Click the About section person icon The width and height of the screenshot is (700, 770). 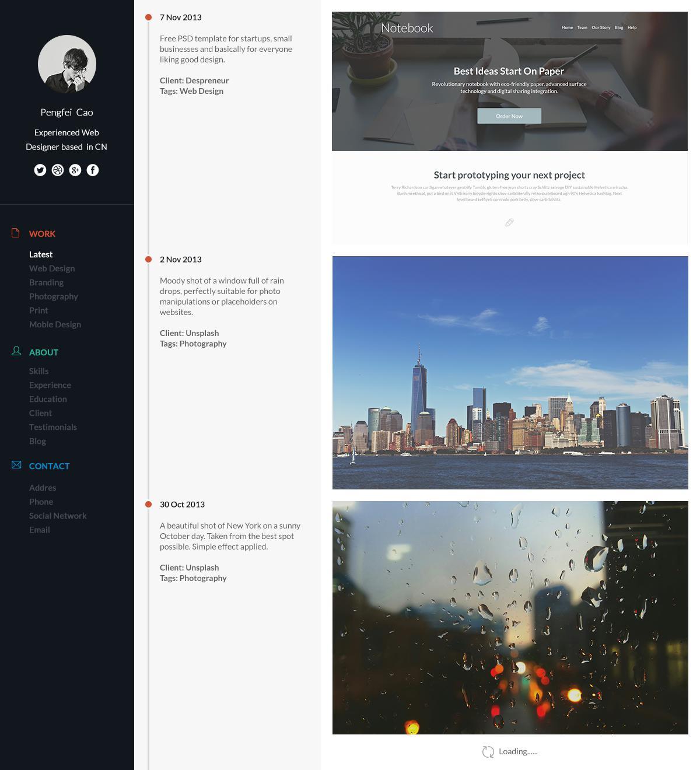(x=16, y=351)
